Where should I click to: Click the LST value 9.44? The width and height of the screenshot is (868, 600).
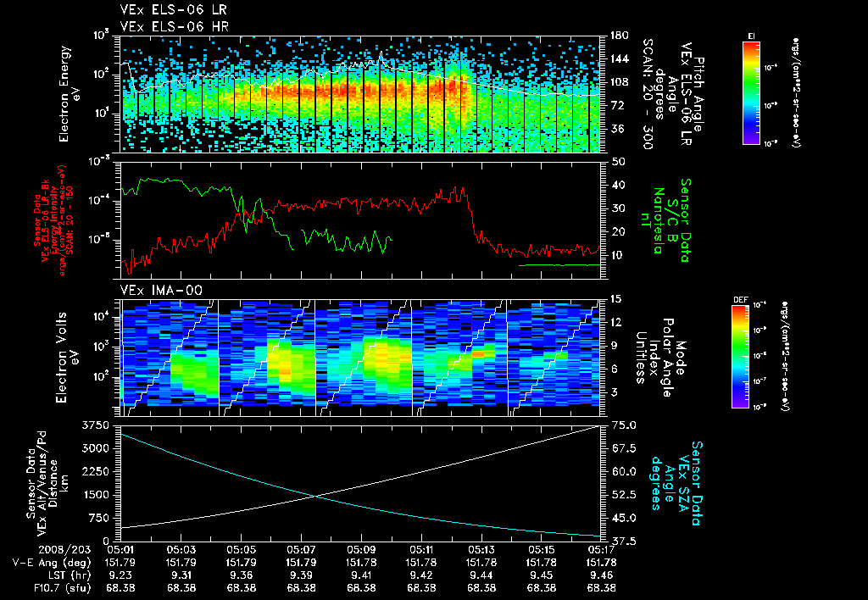tap(481, 575)
